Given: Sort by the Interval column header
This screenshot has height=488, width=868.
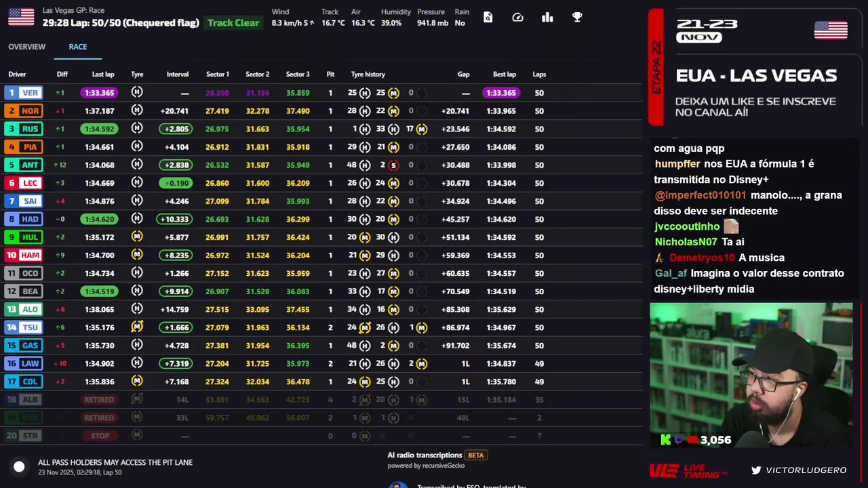Looking at the screenshot, I should point(178,75).
